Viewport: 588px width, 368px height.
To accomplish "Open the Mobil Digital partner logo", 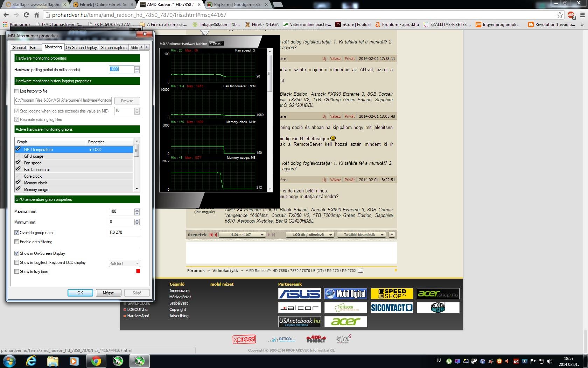I will [345, 294].
